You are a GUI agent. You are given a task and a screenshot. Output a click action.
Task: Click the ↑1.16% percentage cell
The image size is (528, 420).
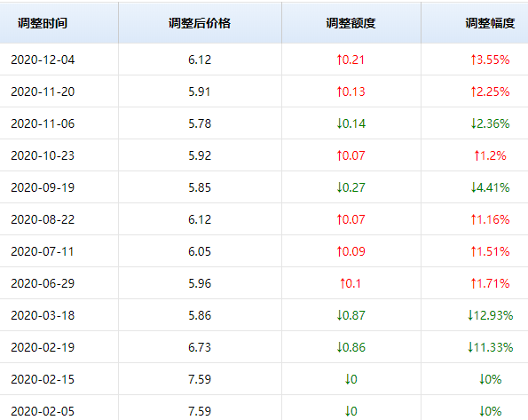click(x=490, y=219)
